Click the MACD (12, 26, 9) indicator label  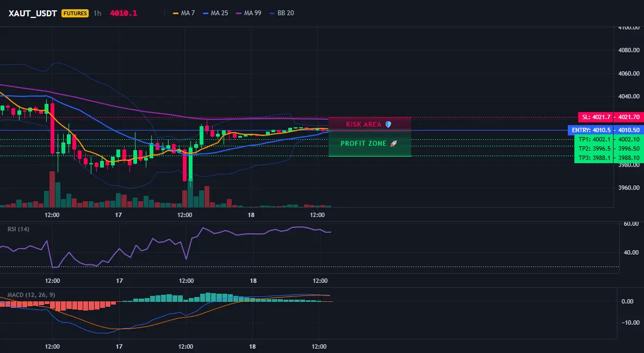[x=31, y=295]
